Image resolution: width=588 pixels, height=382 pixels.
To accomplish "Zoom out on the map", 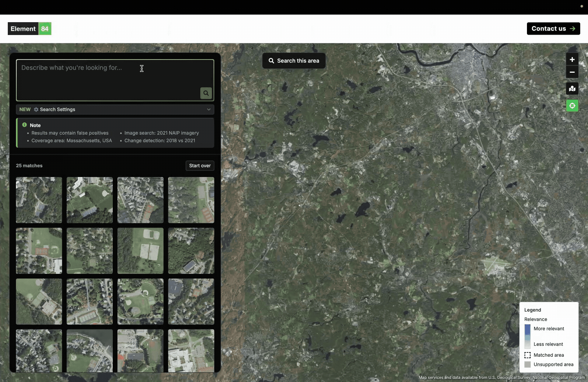I will 572,72.
